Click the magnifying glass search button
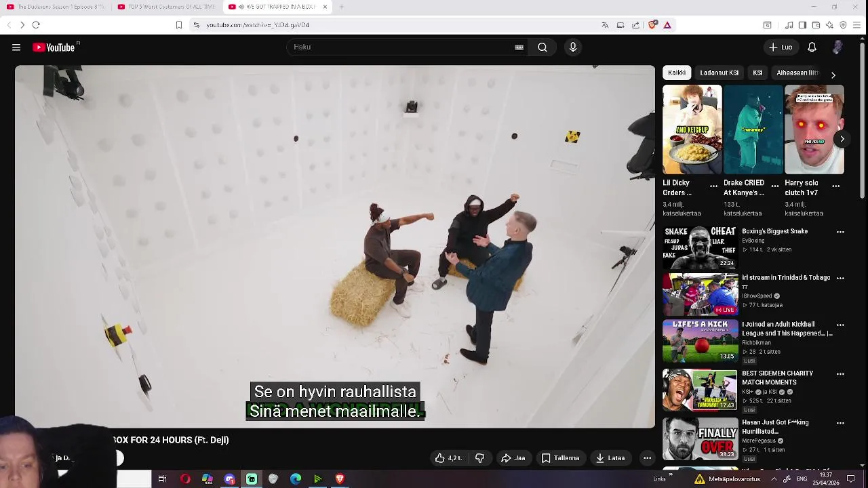Screen dimensions: 868x488 click(x=542, y=47)
